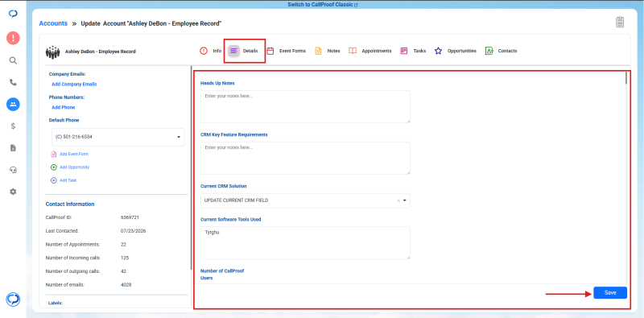Click Switch to CallProof Classic link

323,5
